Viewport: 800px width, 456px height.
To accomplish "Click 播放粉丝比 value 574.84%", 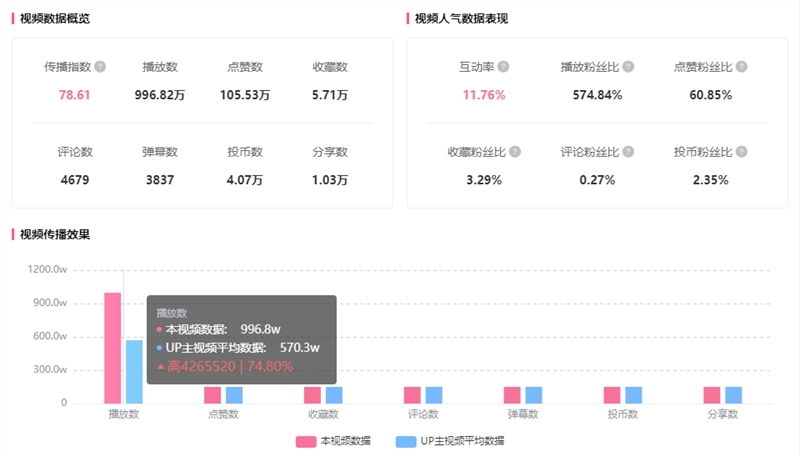I will 597,95.
